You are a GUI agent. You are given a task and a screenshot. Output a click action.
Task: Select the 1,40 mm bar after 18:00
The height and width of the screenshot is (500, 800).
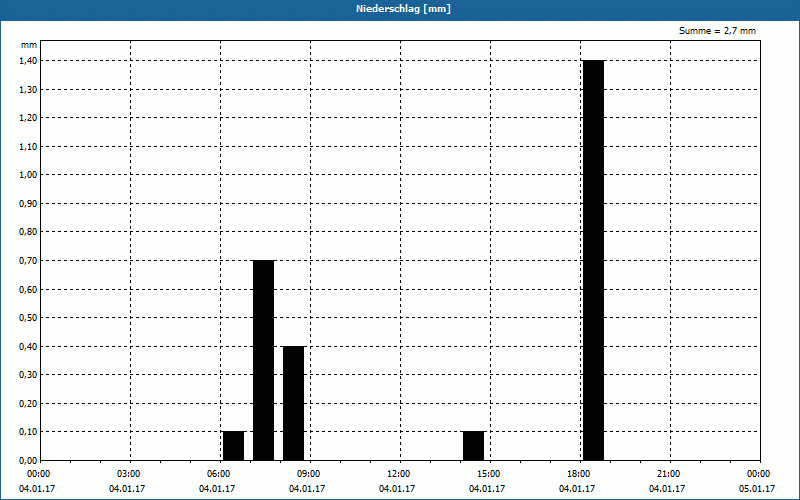tap(594, 260)
